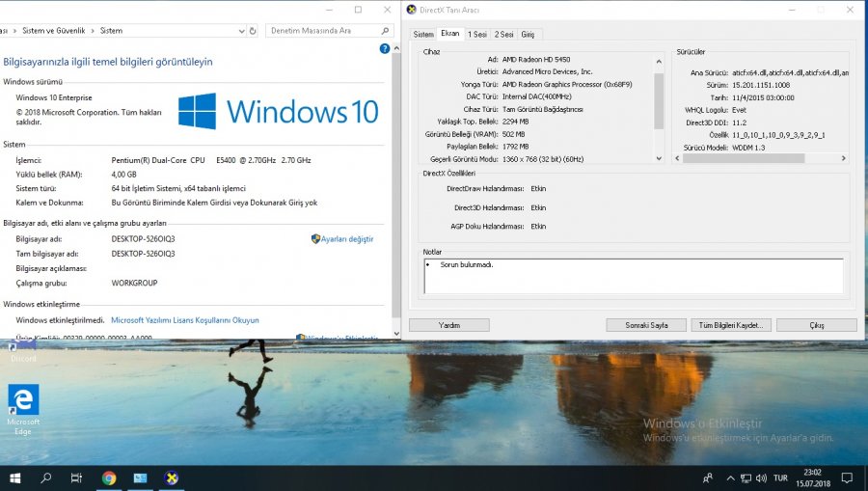Click the shield icon beside Ayarları değiştir
868x491 pixels.
[x=315, y=238]
